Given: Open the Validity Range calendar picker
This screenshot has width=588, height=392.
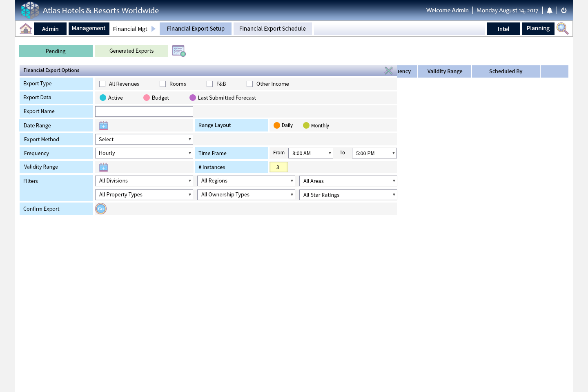Looking at the screenshot, I should tap(104, 167).
